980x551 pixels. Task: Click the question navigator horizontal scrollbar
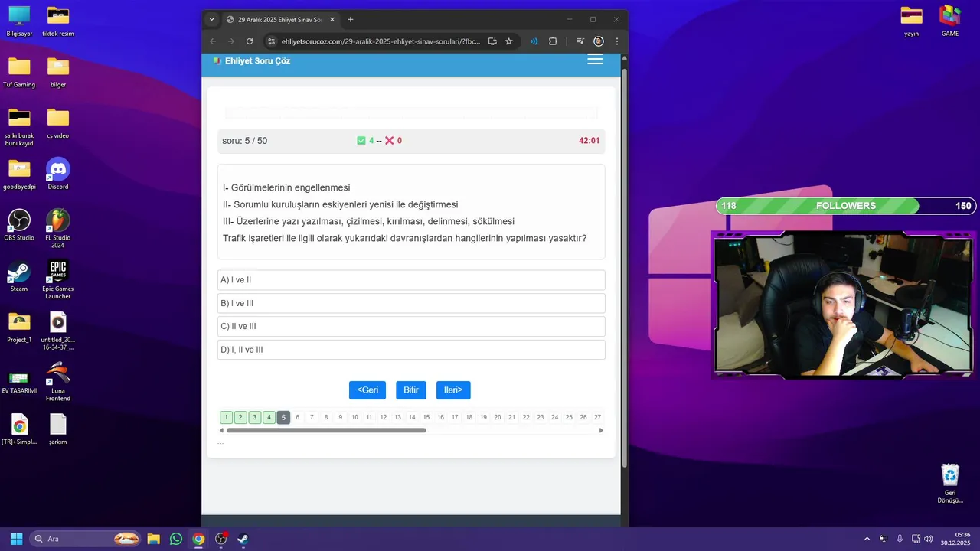(326, 430)
